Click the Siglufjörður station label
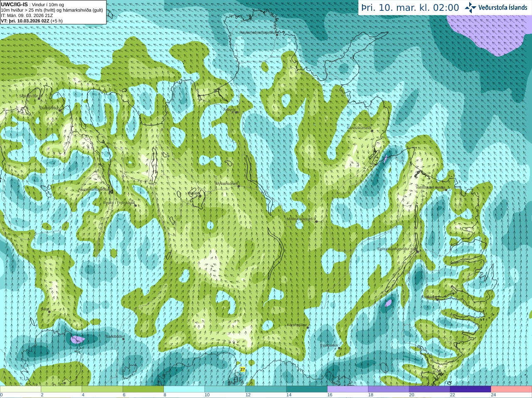Viewport: 532px width, 398px height. (x=29, y=96)
